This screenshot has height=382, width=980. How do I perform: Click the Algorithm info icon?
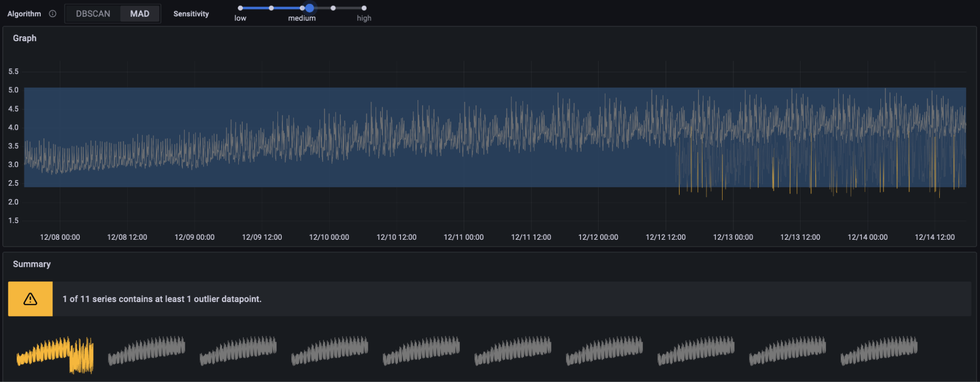click(52, 14)
